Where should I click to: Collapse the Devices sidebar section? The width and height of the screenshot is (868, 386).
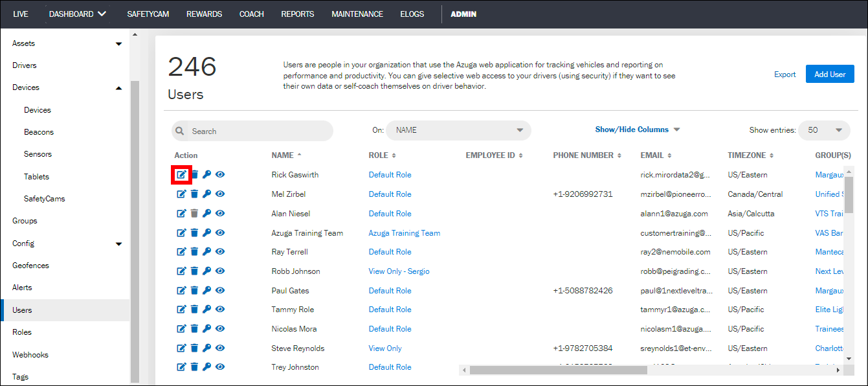click(x=118, y=88)
